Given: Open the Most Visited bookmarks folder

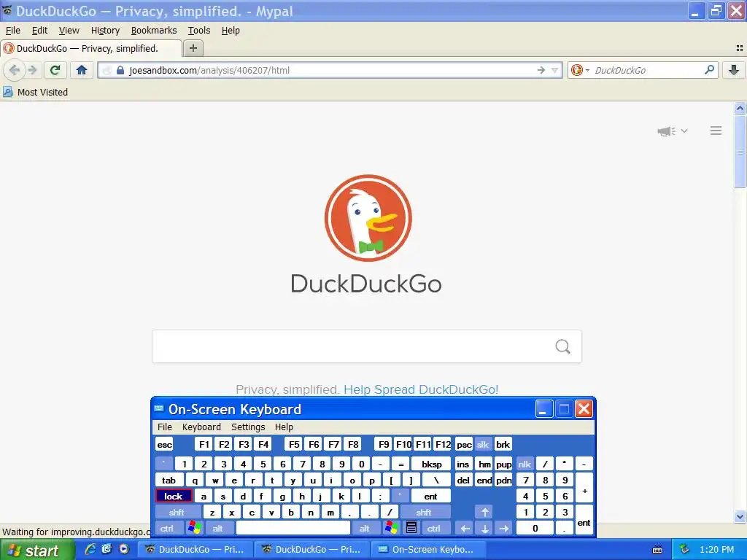Looking at the screenshot, I should [36, 92].
